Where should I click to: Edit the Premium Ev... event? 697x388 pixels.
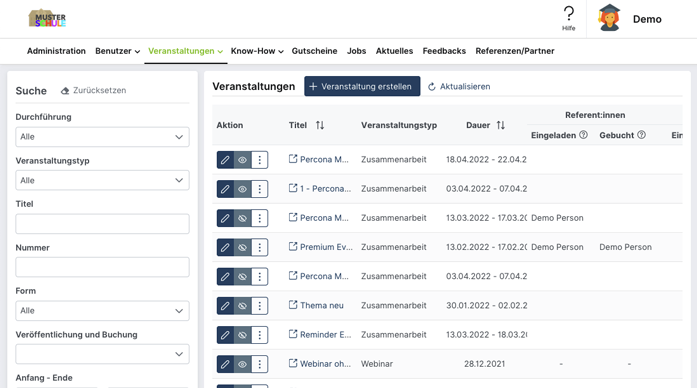coord(225,248)
